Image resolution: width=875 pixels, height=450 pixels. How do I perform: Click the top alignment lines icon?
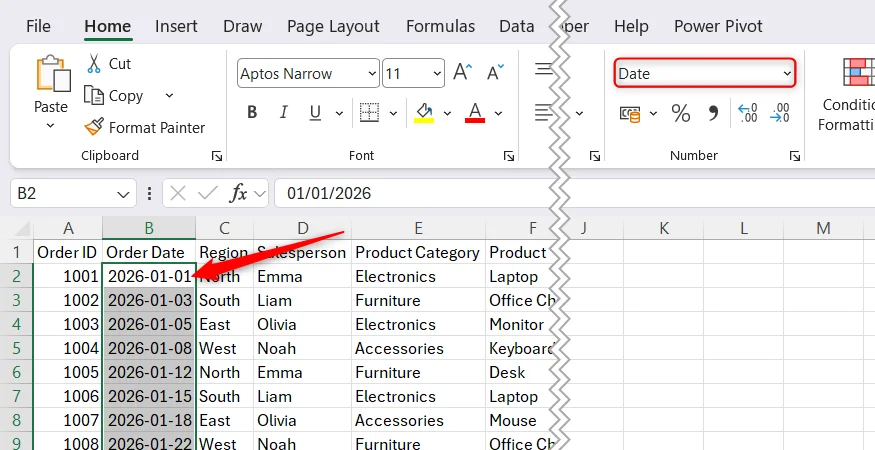tap(544, 69)
